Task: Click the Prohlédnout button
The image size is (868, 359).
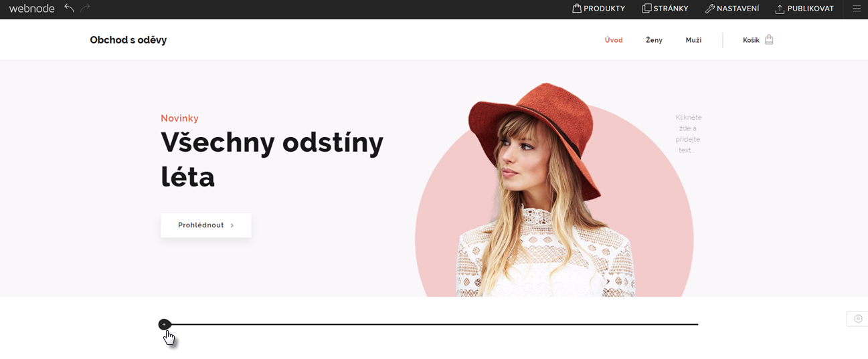Action: click(206, 225)
